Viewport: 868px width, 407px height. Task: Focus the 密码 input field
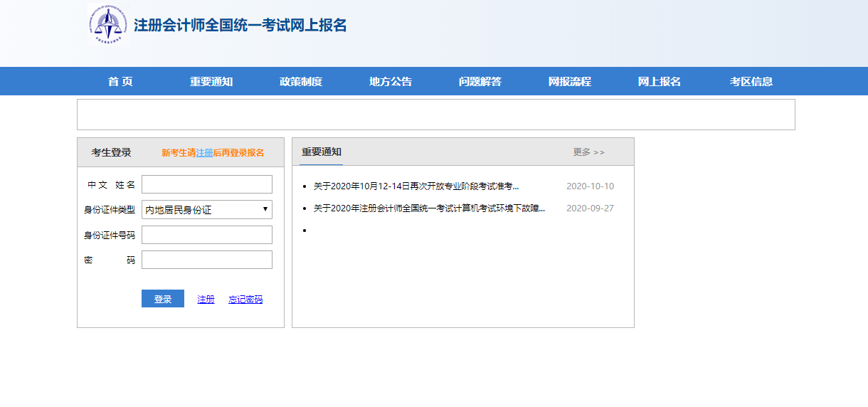[x=207, y=260]
